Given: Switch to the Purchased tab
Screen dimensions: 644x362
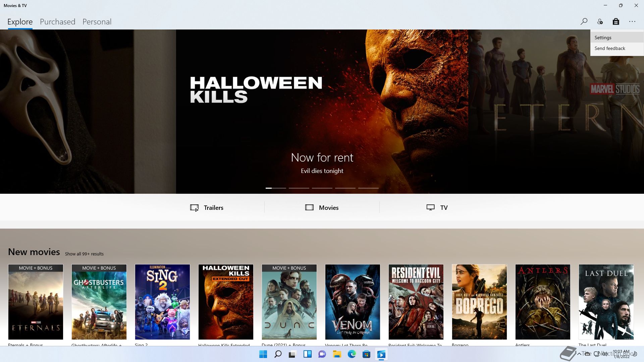Looking at the screenshot, I should (57, 22).
